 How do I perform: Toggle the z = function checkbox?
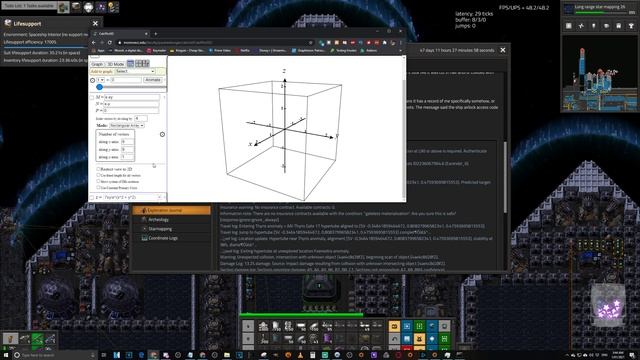[92, 198]
